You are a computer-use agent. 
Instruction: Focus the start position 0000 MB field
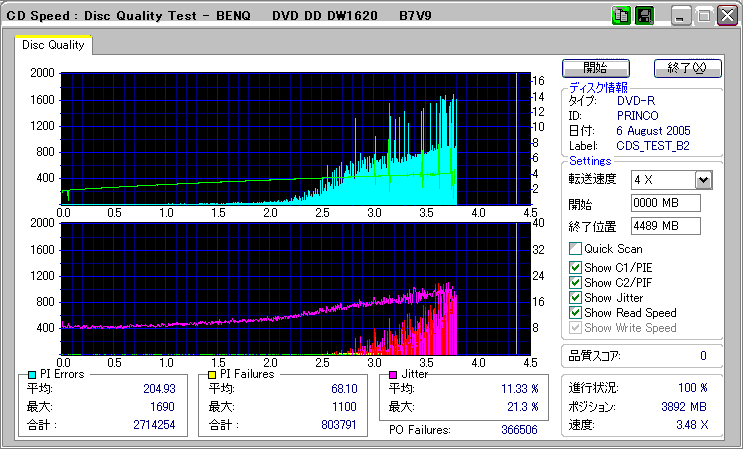[x=666, y=203]
